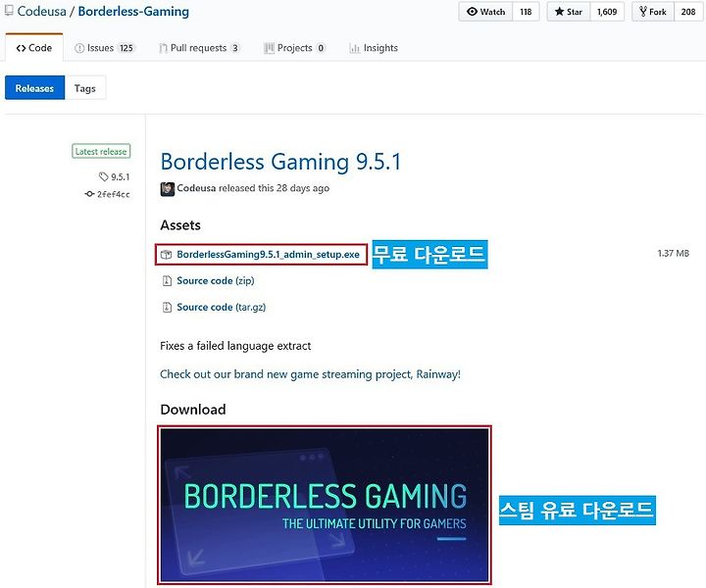Click the Insights bar graph icon
This screenshot has height=588, width=706.
[355, 48]
